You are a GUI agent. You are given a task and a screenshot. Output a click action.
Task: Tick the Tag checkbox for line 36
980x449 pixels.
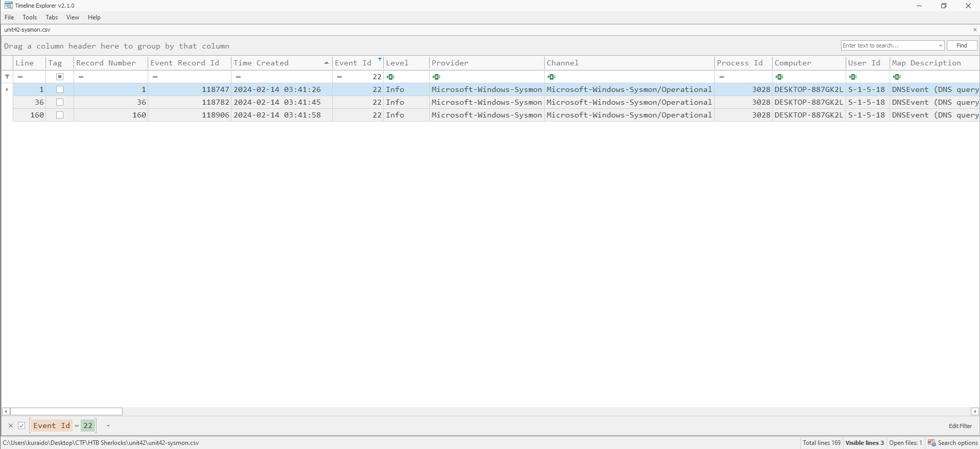coord(60,102)
